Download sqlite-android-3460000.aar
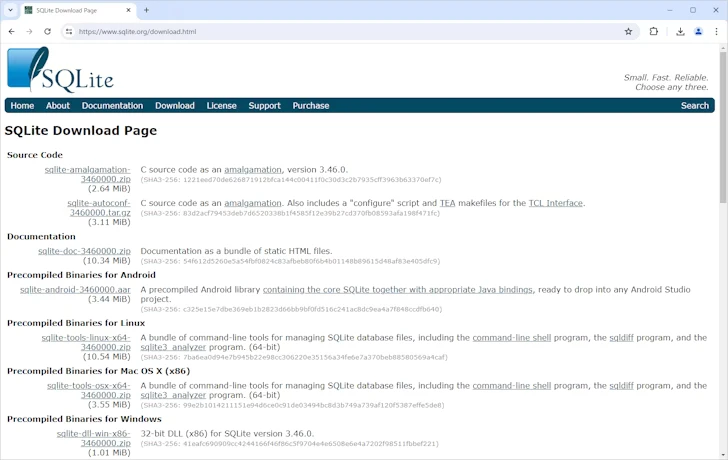This screenshot has height=460, width=728. (75, 290)
